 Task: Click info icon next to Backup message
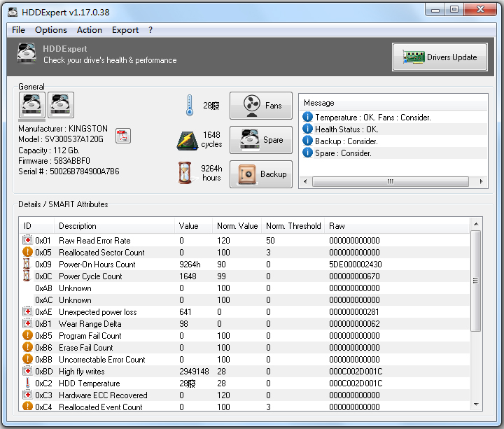307,141
